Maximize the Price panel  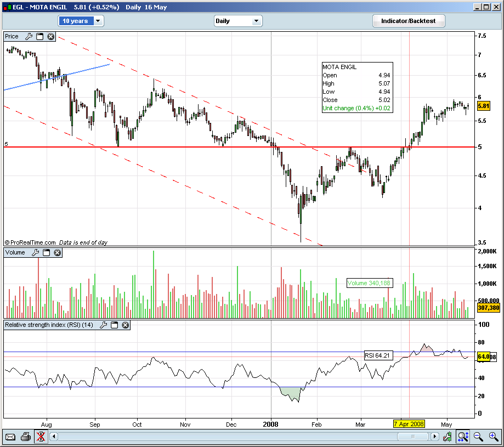tap(40, 36)
